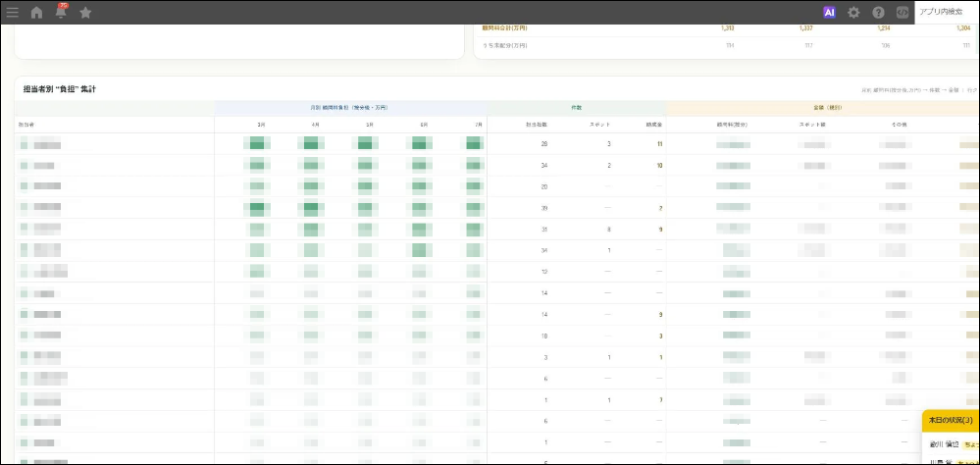The width and height of the screenshot is (980, 465).
Task: Click the スポット column header
Action: point(600,125)
